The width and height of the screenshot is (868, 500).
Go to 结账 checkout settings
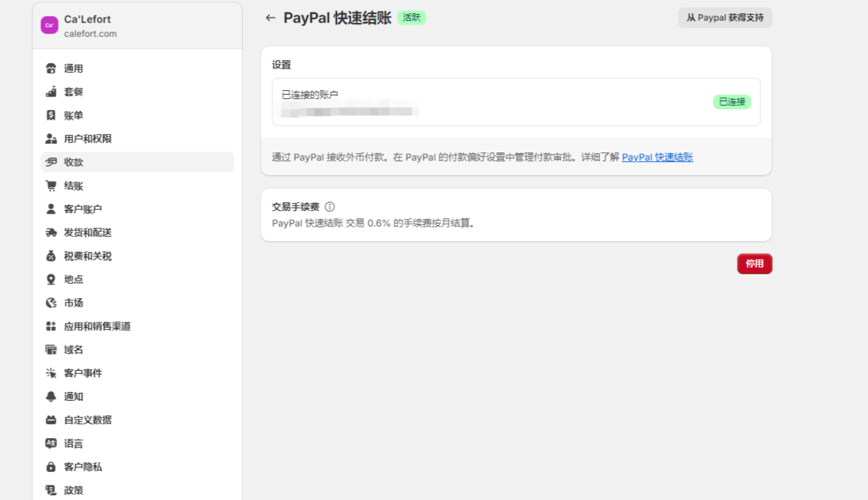(x=137, y=186)
